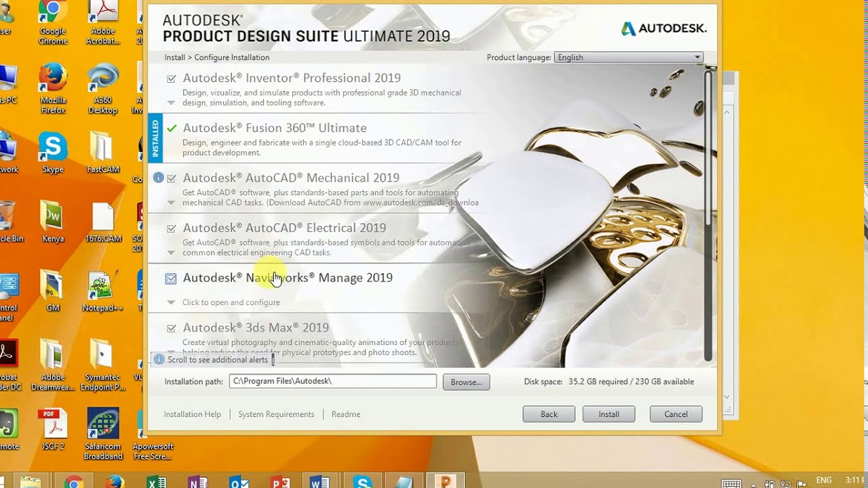Screen dimensions: 868x488
Task: Uncheck Autodesk AutoCAD Electrical 2019
Action: point(171,228)
